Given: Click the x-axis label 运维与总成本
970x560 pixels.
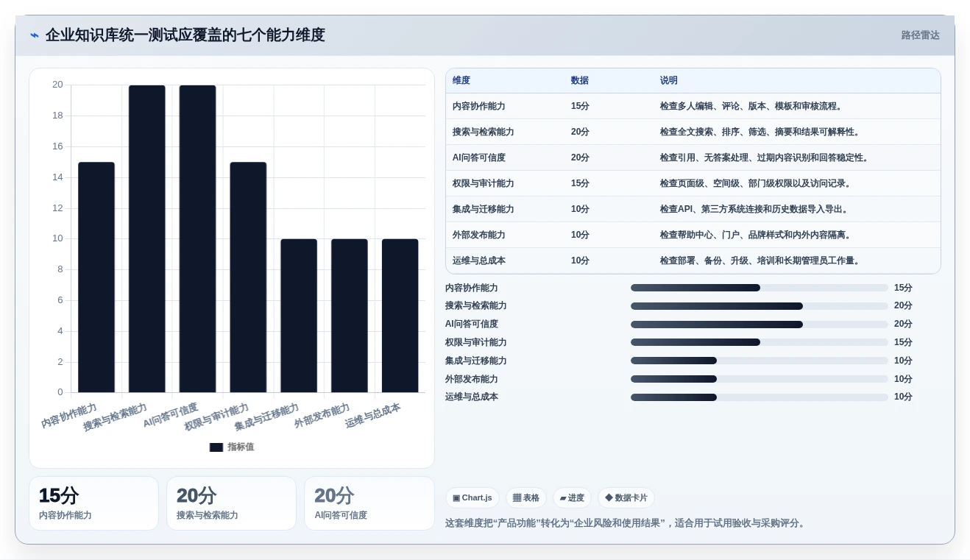Looking at the screenshot, I should 373,416.
